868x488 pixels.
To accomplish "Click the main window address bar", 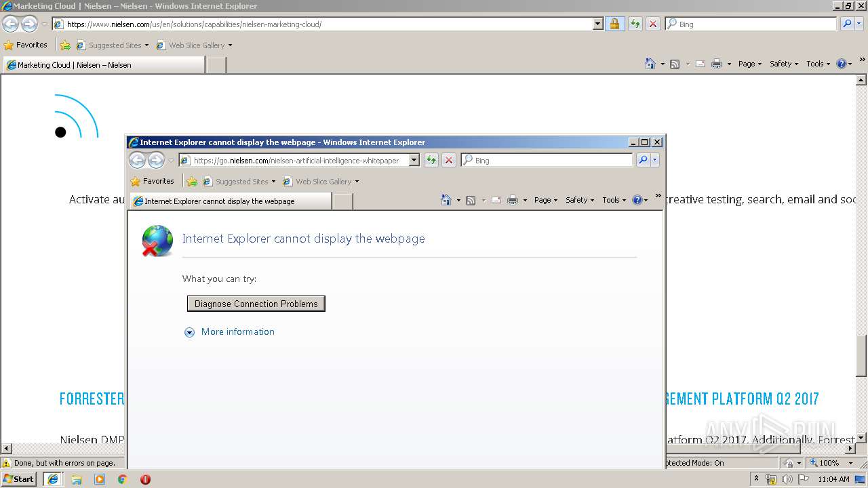I will coord(323,24).
